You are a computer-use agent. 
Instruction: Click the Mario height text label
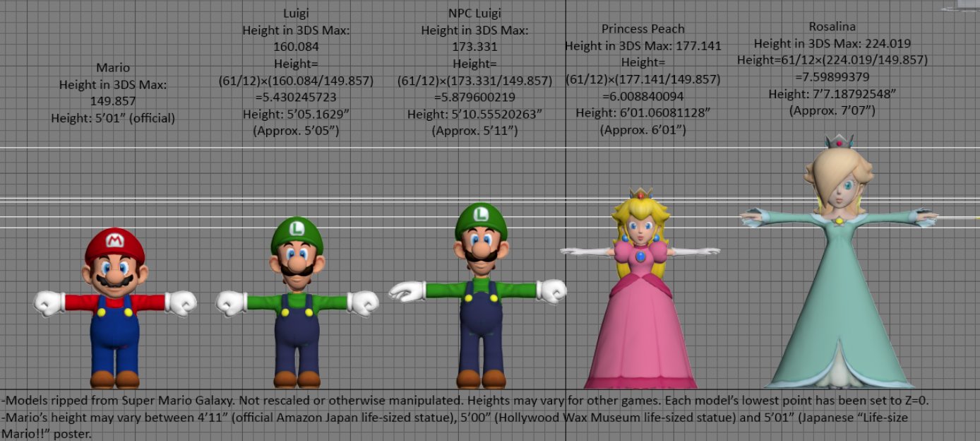click(113, 93)
